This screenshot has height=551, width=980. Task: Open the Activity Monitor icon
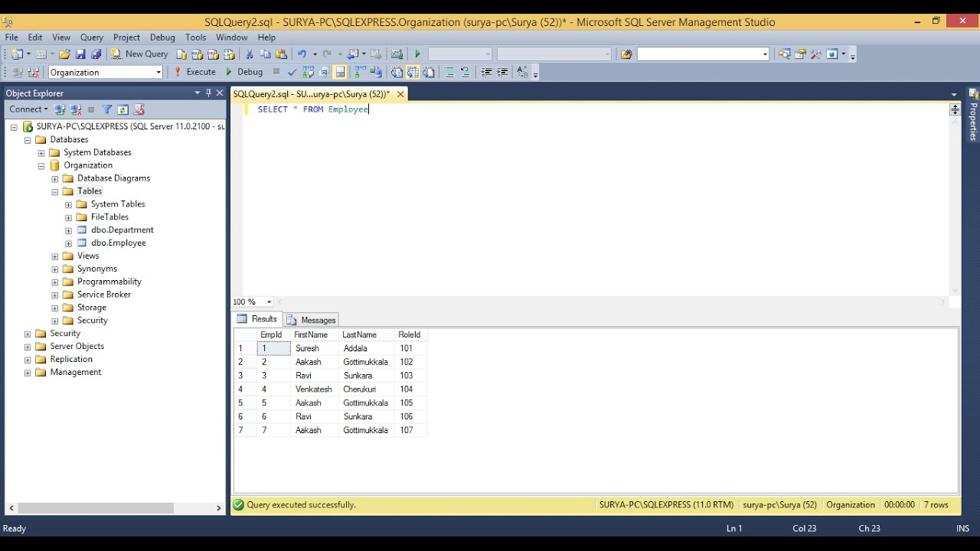397,54
